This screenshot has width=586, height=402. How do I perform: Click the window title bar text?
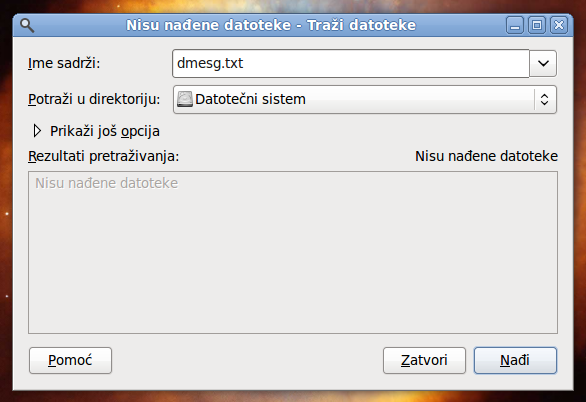(x=271, y=25)
